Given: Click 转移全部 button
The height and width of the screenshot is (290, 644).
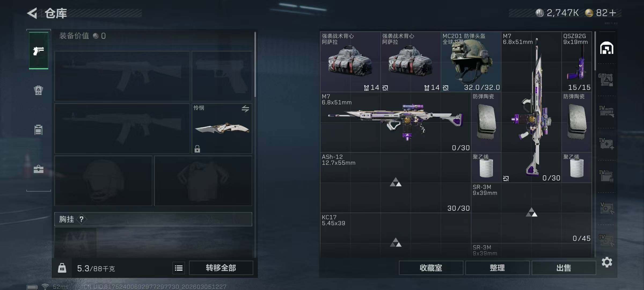Looking at the screenshot, I should coord(221,268).
